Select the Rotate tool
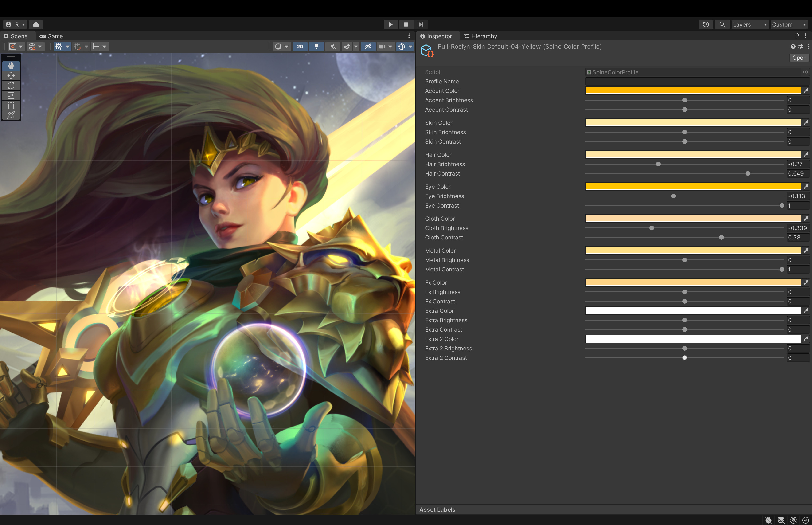This screenshot has width=812, height=525. pyautogui.click(x=11, y=86)
